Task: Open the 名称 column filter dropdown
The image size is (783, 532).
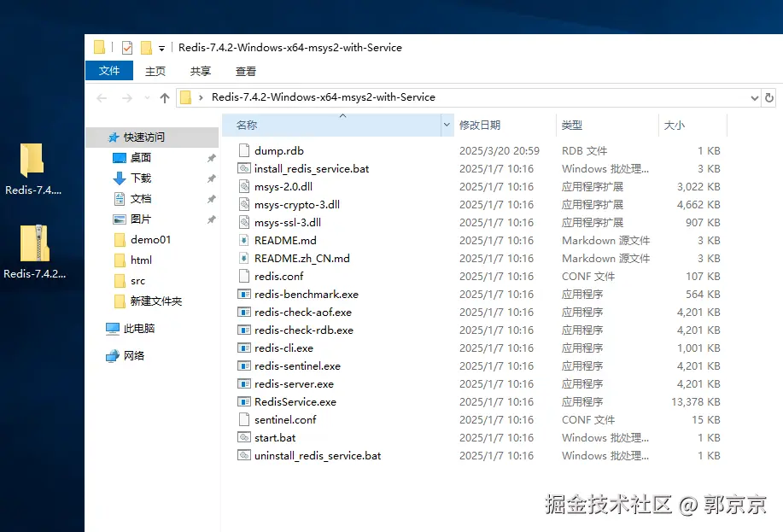Action: click(447, 125)
